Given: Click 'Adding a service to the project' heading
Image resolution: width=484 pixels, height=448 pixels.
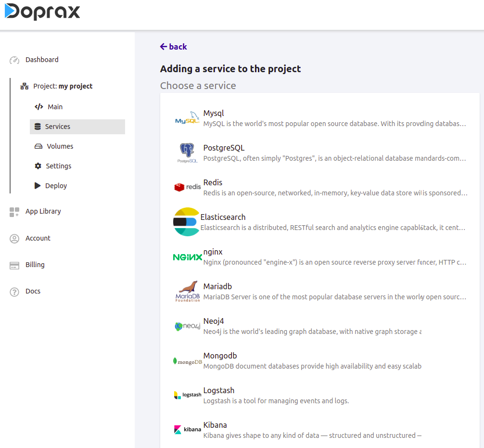Looking at the screenshot, I should [230, 69].
